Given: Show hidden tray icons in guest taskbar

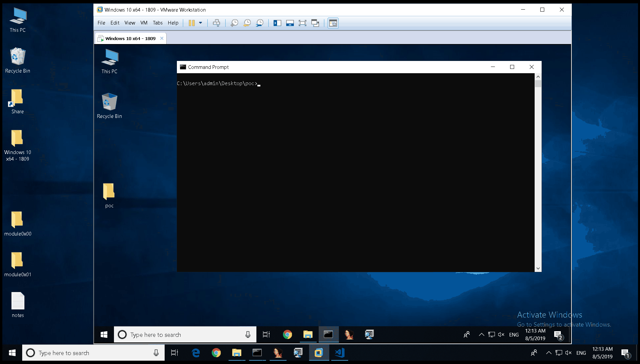Looking at the screenshot, I should pyautogui.click(x=481, y=335).
